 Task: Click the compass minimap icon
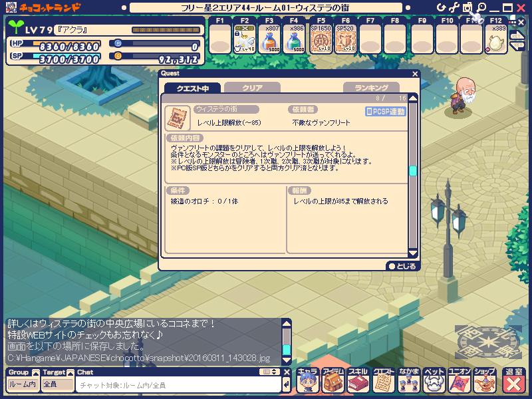tap(488, 342)
